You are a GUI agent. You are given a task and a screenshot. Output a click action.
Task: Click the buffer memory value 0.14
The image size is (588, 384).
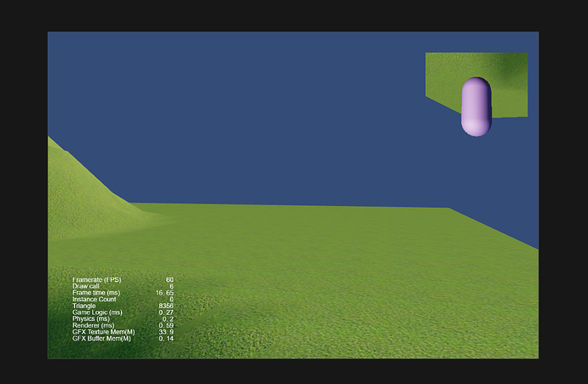click(166, 339)
